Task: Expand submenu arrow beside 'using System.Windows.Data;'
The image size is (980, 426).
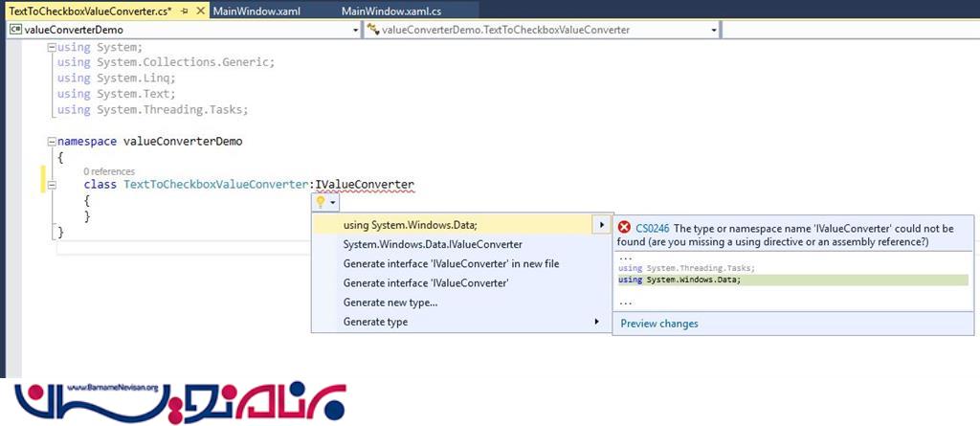Action: point(601,225)
